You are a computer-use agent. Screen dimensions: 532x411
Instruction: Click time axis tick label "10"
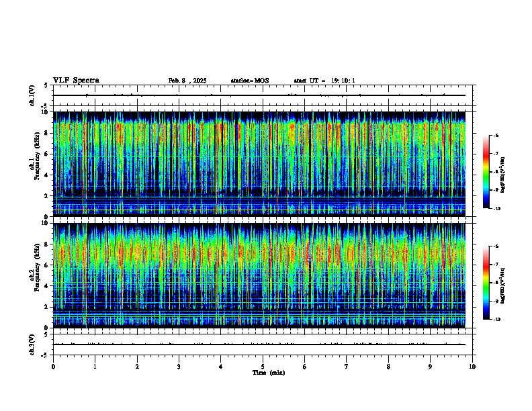(x=472, y=367)
